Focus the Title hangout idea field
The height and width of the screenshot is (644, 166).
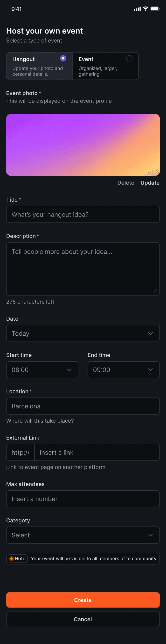(83, 214)
